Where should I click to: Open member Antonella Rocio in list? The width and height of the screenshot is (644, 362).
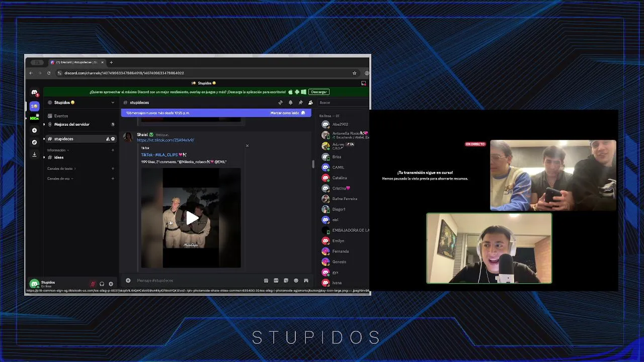[x=345, y=135]
